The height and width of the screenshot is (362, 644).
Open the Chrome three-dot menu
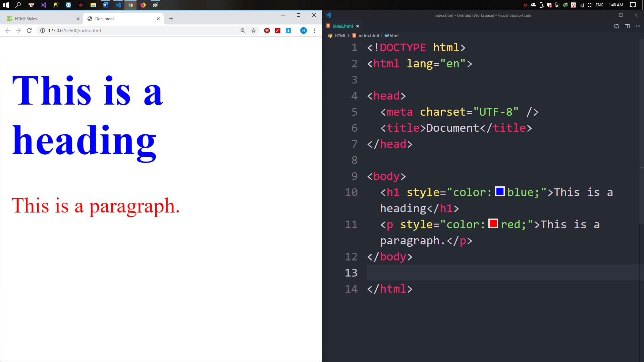point(314,31)
